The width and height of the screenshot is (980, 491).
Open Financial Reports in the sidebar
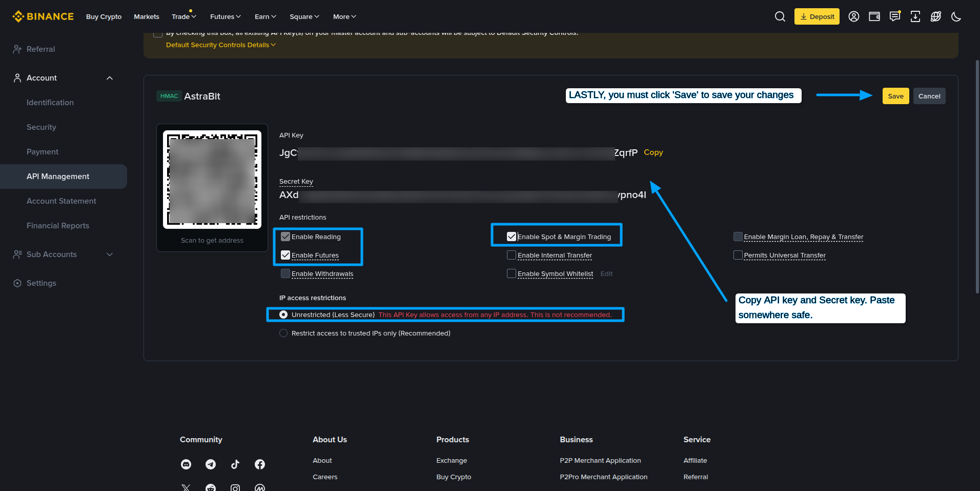[x=58, y=226]
